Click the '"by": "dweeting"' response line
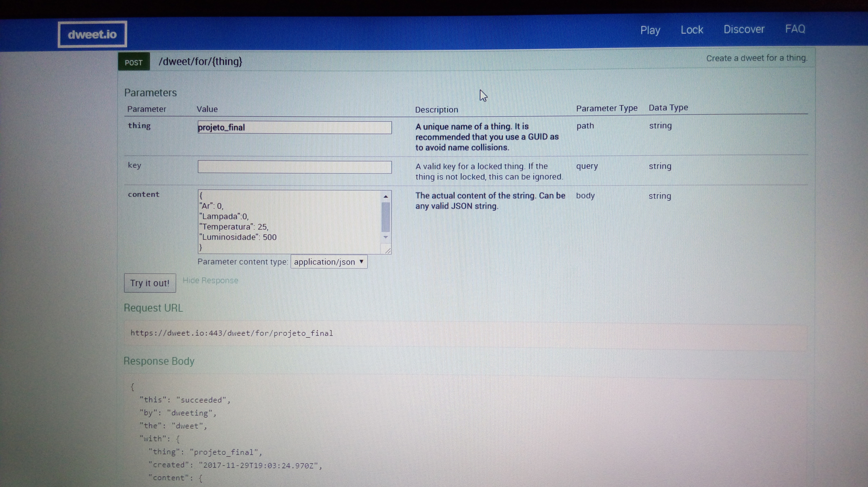The image size is (868, 487). pyautogui.click(x=178, y=413)
